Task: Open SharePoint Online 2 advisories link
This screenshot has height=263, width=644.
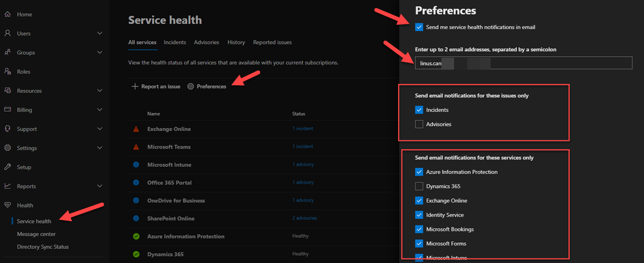Action: pos(305,218)
